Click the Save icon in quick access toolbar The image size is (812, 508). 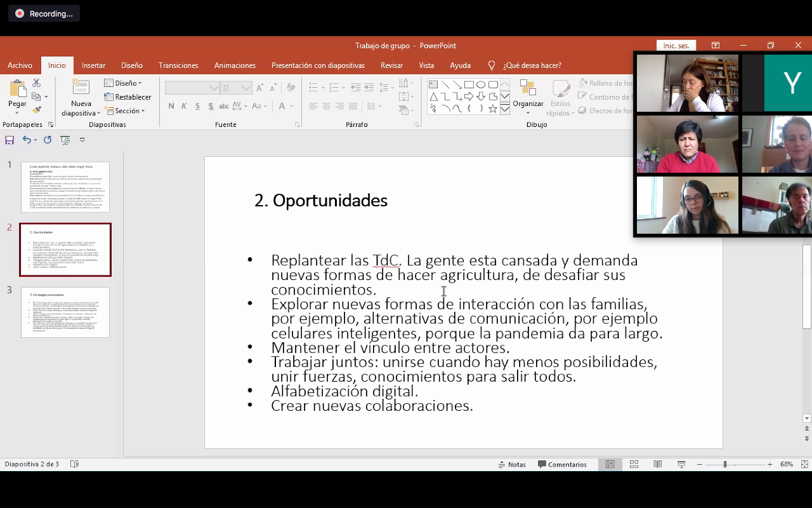(10, 140)
